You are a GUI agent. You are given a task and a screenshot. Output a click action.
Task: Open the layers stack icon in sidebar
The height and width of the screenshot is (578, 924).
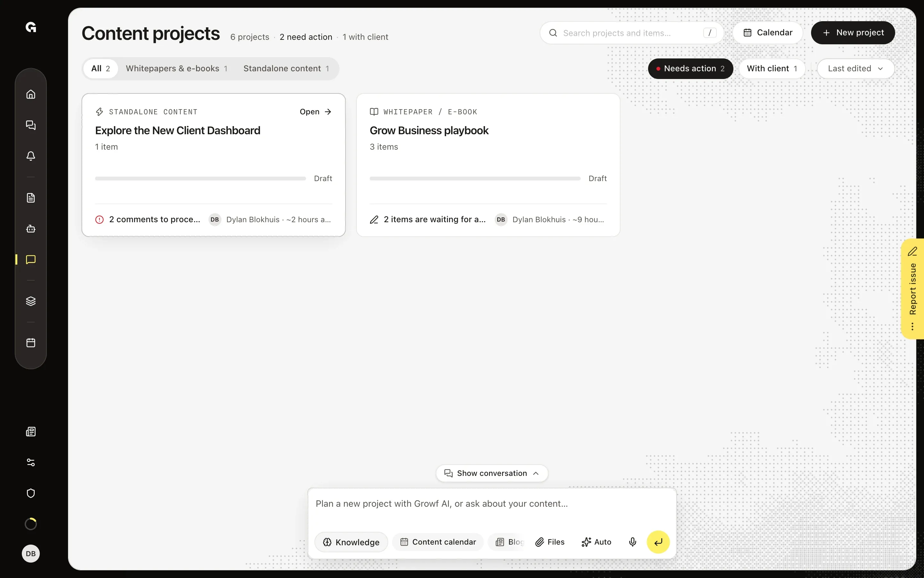(31, 301)
